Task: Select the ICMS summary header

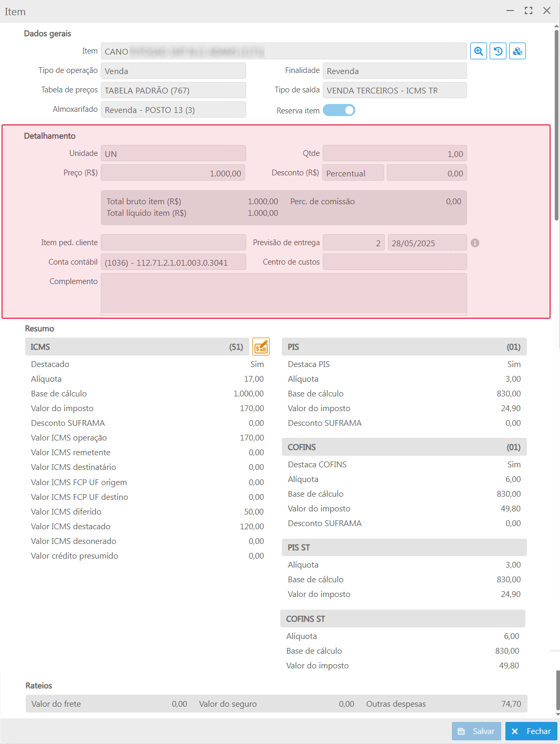Action: pyautogui.click(x=136, y=347)
